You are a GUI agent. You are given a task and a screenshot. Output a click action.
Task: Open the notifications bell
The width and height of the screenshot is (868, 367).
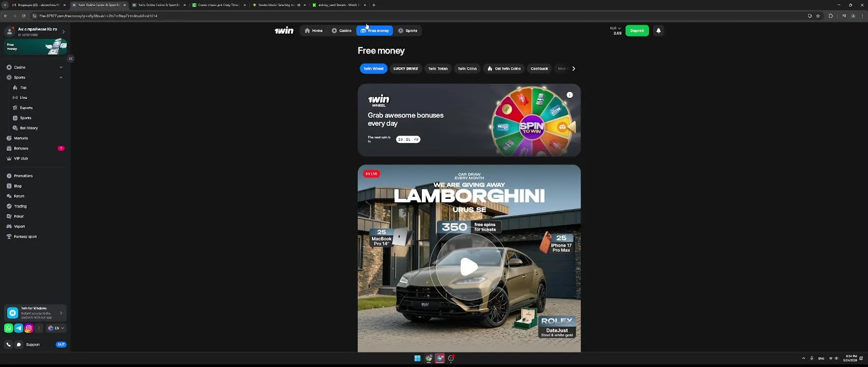658,31
